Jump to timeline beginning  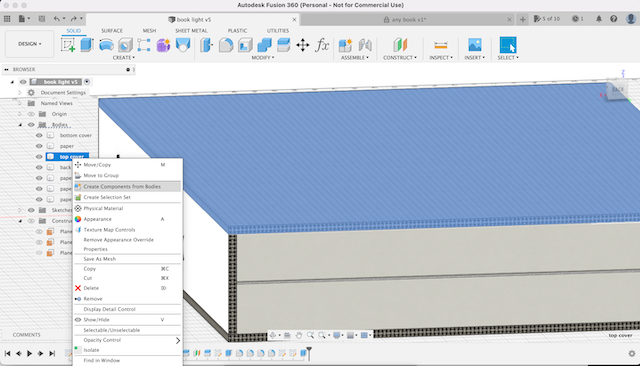click(x=7, y=353)
